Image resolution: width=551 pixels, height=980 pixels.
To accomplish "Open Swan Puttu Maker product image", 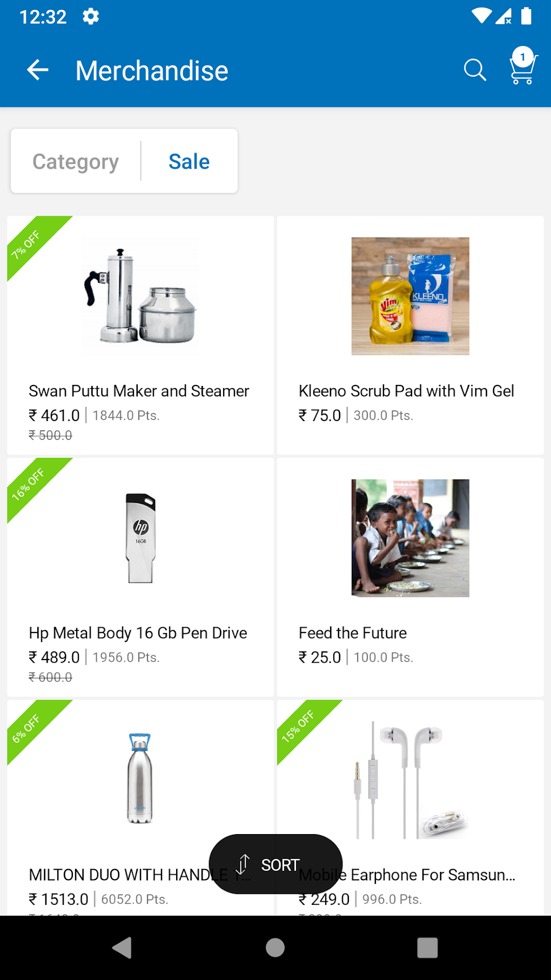I will pos(140,296).
